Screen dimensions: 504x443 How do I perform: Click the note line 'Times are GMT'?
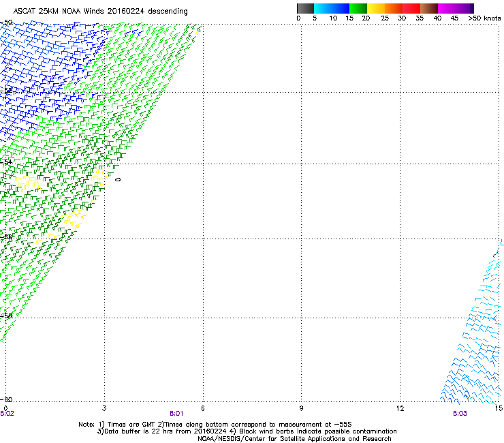click(x=130, y=425)
